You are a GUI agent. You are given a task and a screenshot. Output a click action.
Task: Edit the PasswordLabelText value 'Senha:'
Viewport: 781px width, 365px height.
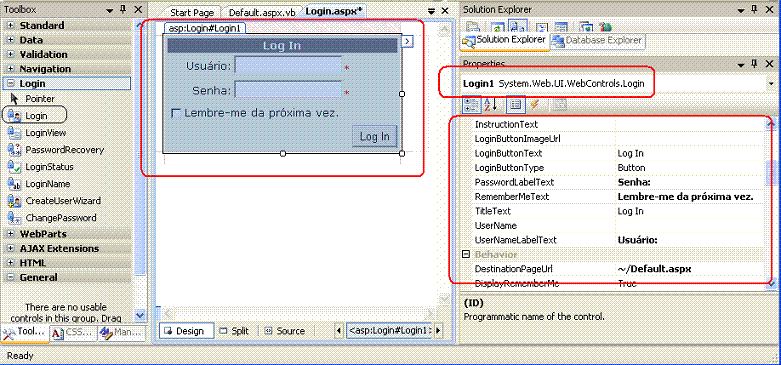point(690,182)
